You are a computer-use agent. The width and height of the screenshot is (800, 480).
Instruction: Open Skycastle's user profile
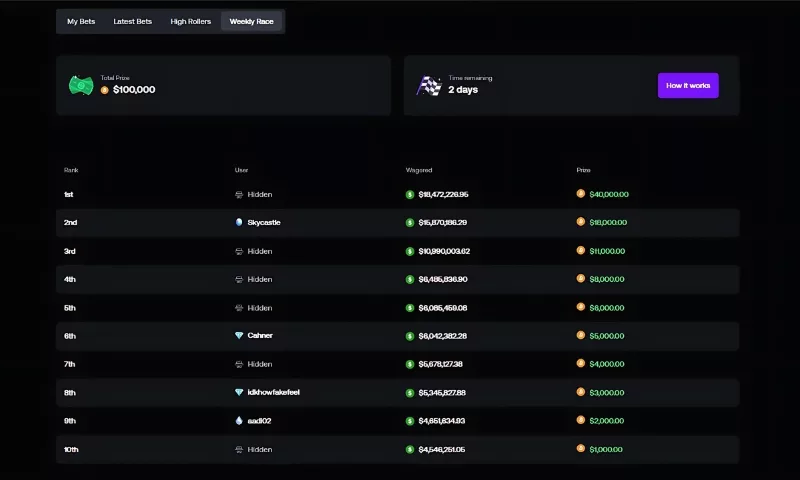click(264, 223)
